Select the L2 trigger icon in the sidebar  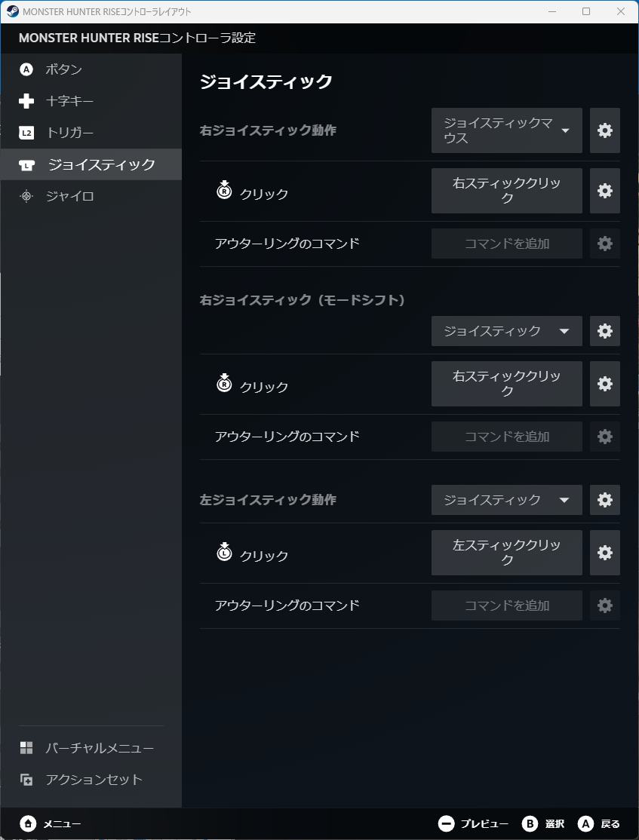tap(27, 132)
